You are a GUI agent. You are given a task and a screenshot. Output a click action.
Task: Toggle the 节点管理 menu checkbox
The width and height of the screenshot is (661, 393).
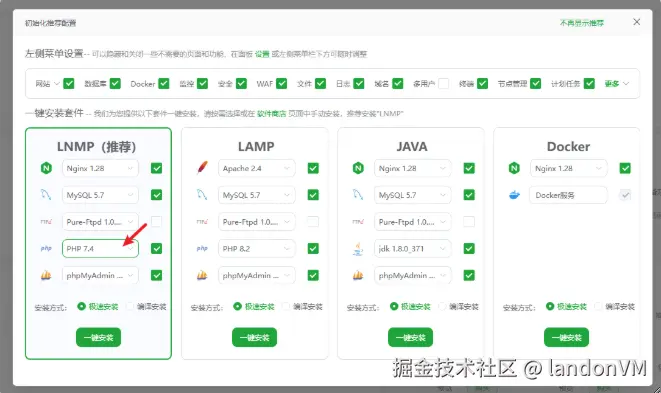pyautogui.click(x=535, y=83)
